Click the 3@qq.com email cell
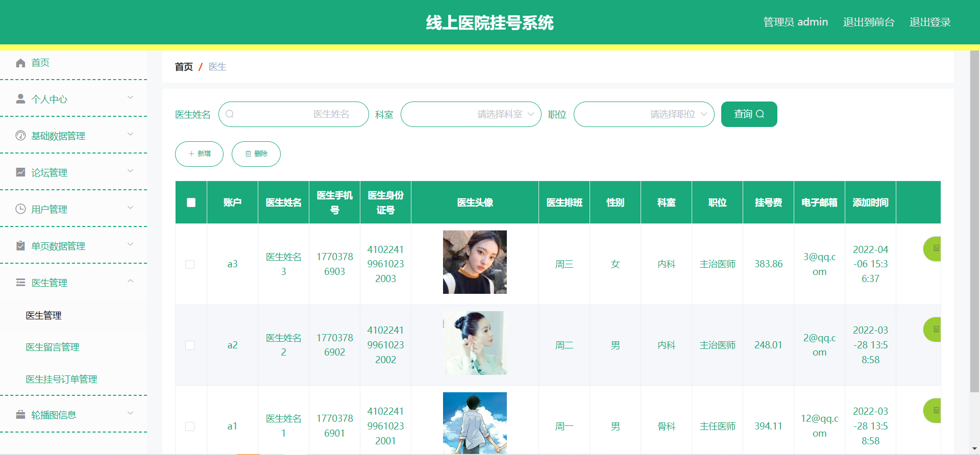This screenshot has width=980, height=455. [819, 264]
